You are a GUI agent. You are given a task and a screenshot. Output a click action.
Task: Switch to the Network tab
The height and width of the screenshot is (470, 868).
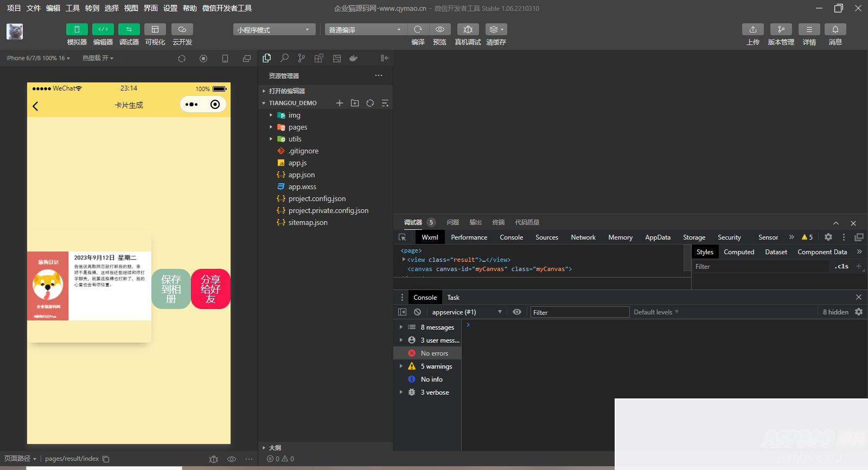583,237
